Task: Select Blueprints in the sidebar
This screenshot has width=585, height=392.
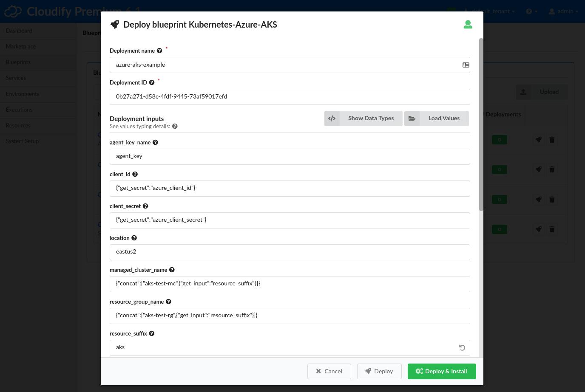Action: coord(18,62)
